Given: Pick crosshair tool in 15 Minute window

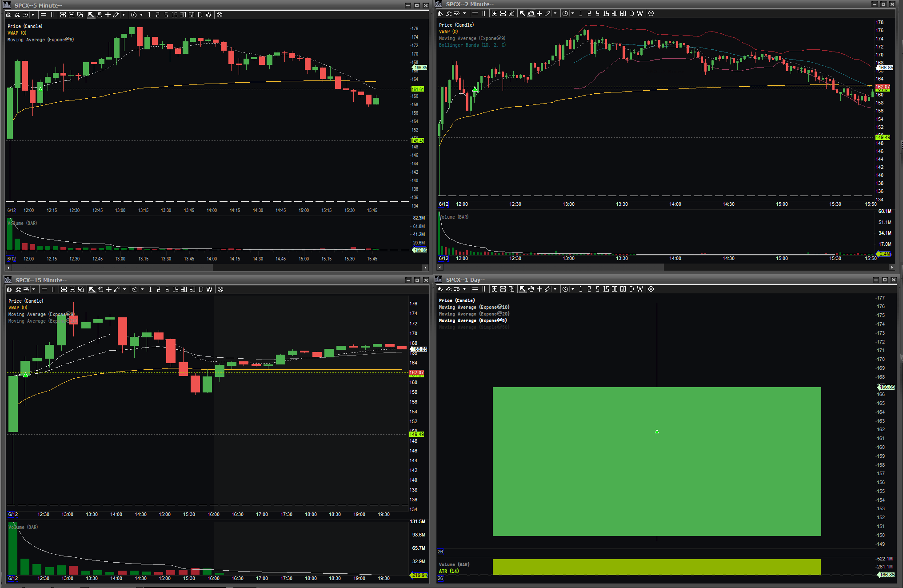Looking at the screenshot, I should click(109, 289).
